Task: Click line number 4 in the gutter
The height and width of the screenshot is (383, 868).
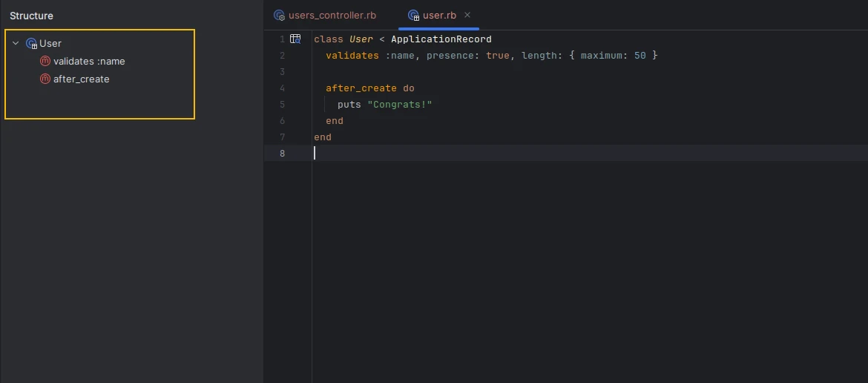Action: [x=283, y=88]
